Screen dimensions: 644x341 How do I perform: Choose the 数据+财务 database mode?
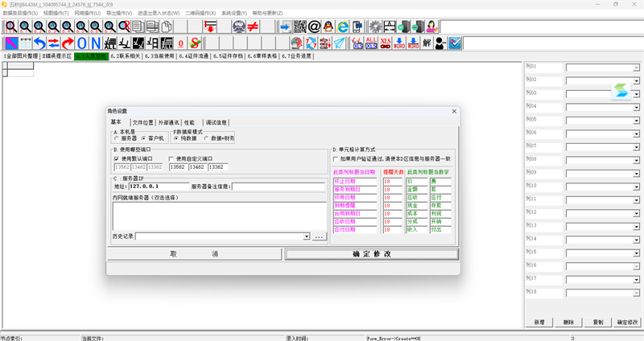point(205,138)
